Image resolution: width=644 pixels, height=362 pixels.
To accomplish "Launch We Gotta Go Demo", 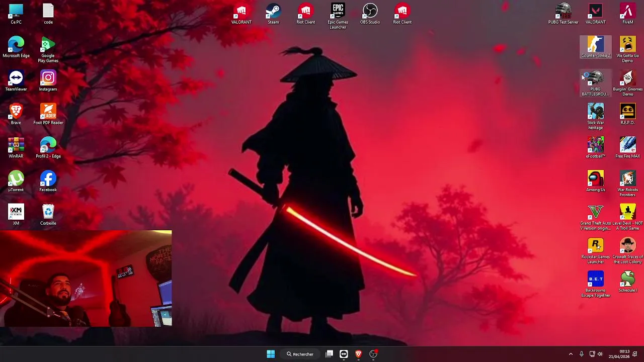I will pos(628,50).
